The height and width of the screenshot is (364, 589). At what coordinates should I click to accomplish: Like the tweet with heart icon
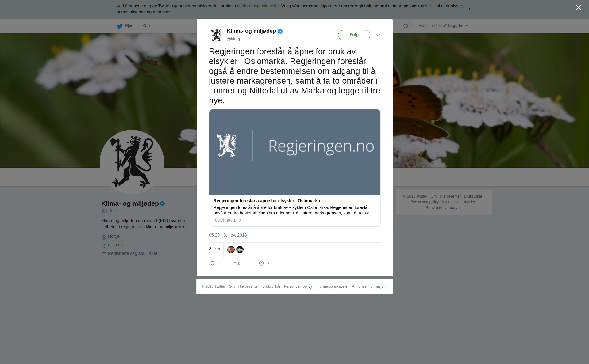click(261, 264)
